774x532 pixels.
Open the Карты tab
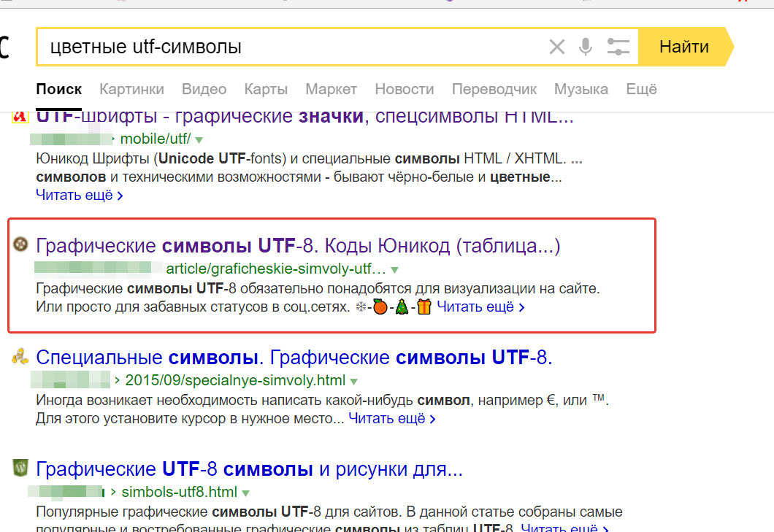click(x=266, y=89)
